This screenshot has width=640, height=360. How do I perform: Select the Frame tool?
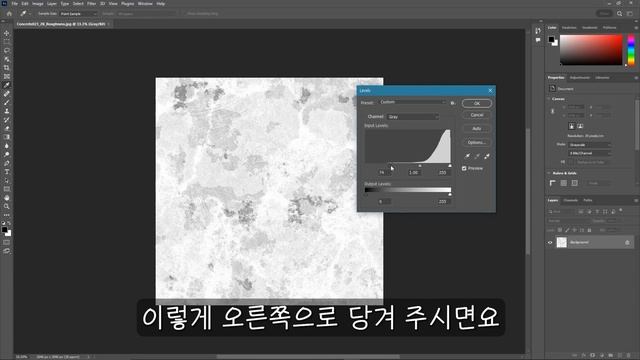[x=7, y=76]
